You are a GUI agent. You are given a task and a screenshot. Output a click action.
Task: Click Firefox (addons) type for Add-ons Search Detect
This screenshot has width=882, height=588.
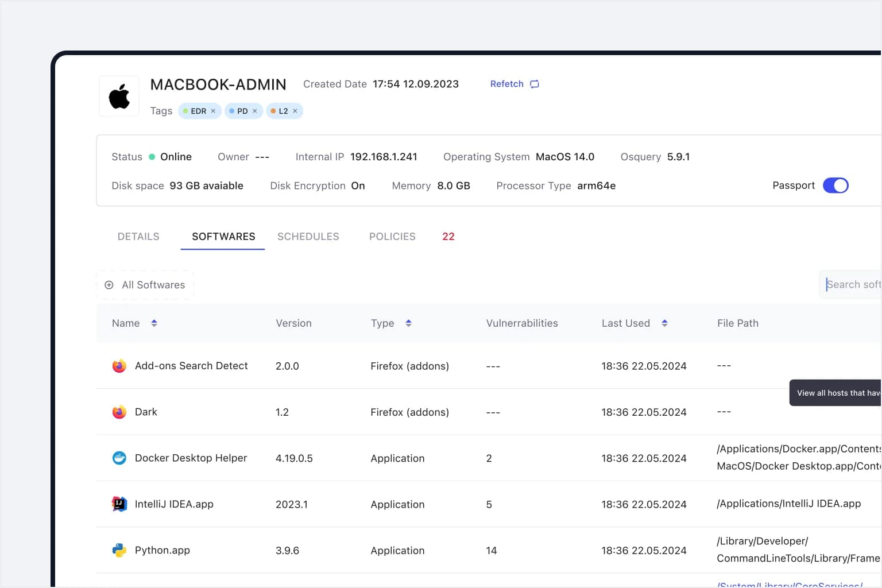pyautogui.click(x=409, y=366)
